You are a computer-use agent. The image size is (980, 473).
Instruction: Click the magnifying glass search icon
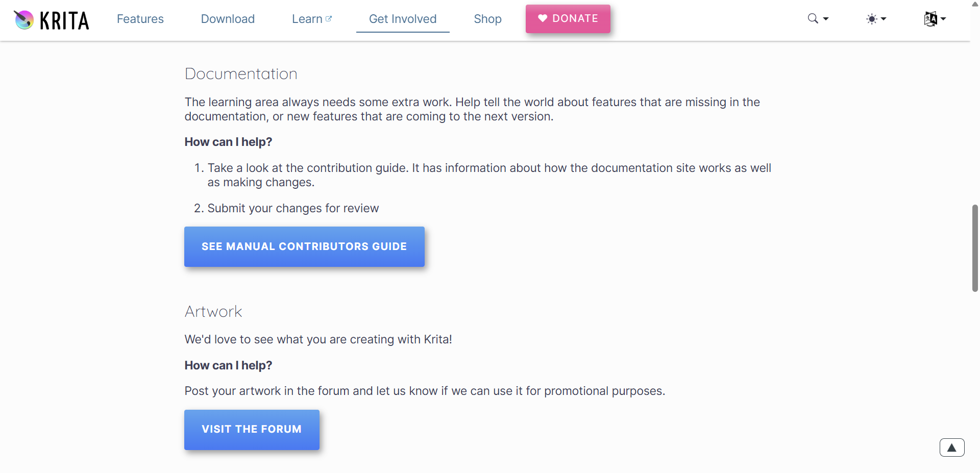tap(813, 19)
